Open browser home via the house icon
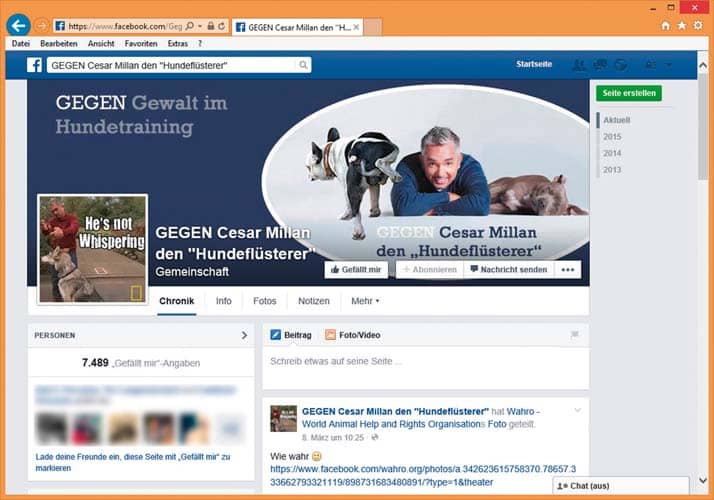This screenshot has height=500, width=714. (x=665, y=25)
